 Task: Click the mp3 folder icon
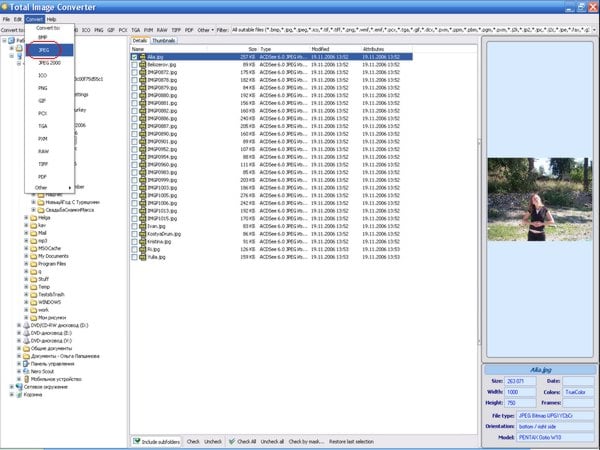click(34, 241)
